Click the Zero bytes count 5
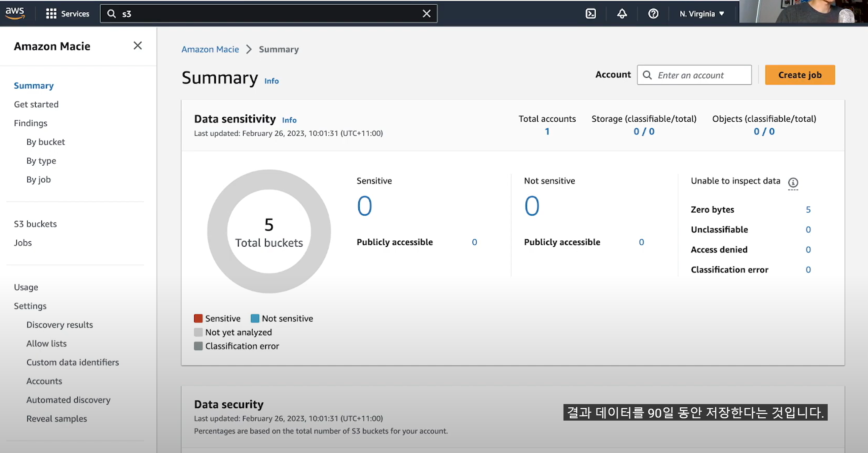The width and height of the screenshot is (868, 453). [808, 209]
